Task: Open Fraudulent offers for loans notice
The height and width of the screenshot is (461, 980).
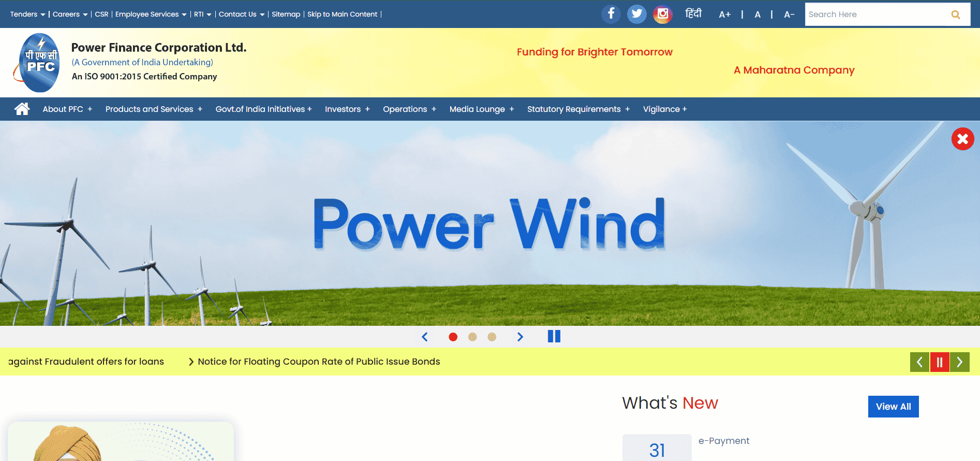Action: pos(86,362)
